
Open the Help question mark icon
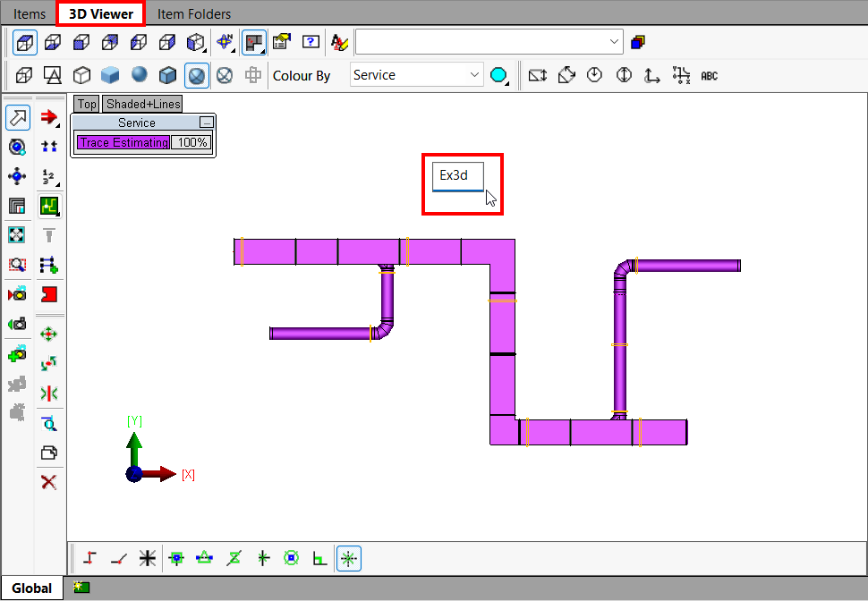click(x=311, y=42)
